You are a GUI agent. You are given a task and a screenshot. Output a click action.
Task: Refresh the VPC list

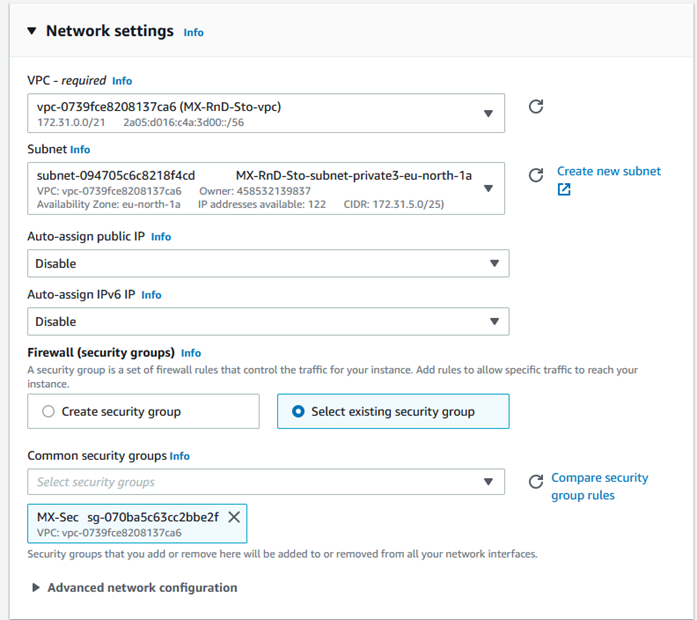coord(536,107)
